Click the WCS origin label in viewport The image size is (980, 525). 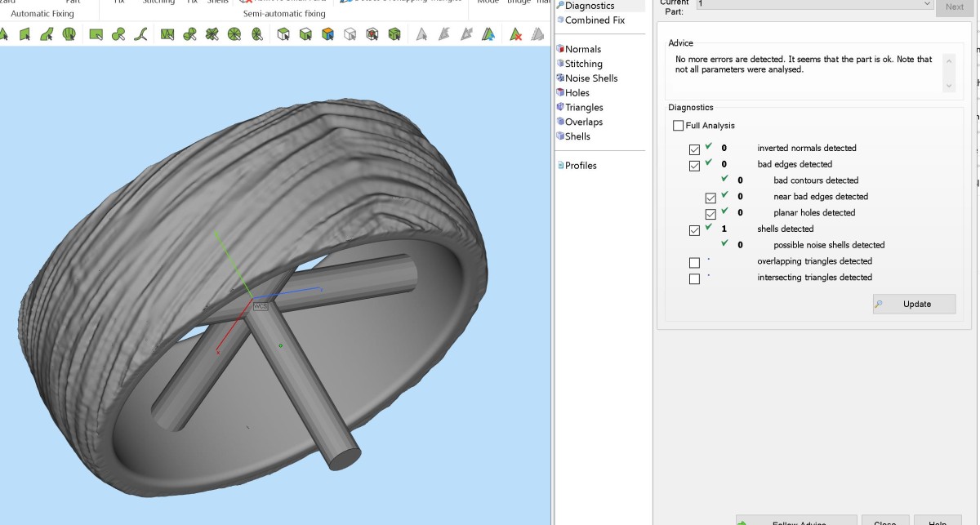pos(261,306)
